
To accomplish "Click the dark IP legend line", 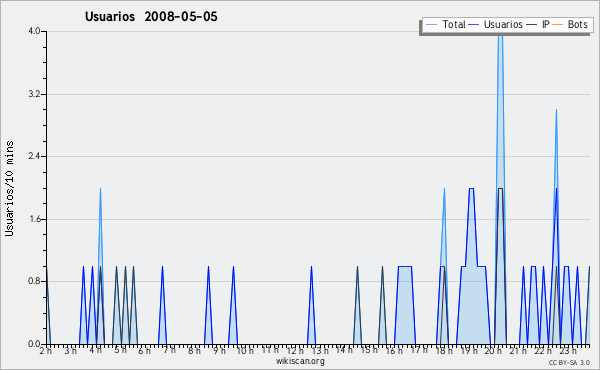I will tap(532, 24).
